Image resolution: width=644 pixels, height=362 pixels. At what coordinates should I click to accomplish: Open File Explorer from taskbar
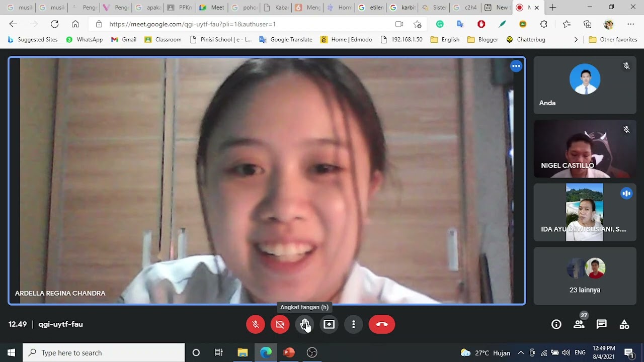click(x=243, y=352)
